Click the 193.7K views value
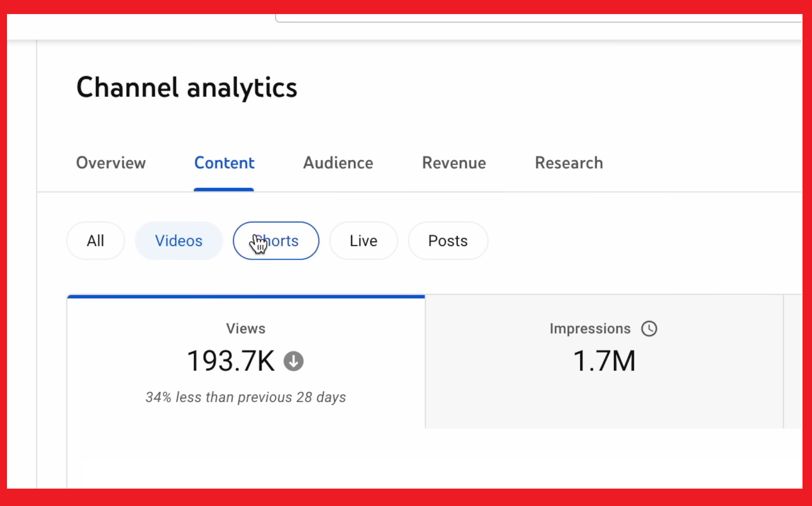812x506 pixels. click(x=231, y=361)
